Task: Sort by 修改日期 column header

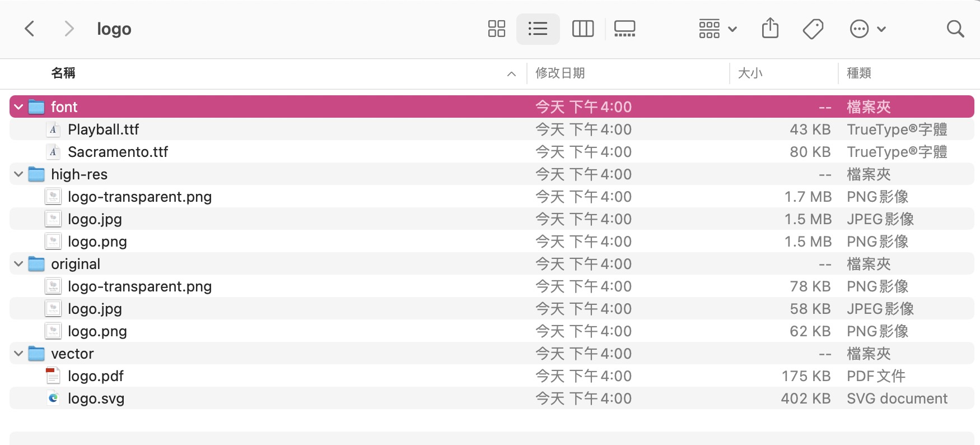Action: point(560,73)
